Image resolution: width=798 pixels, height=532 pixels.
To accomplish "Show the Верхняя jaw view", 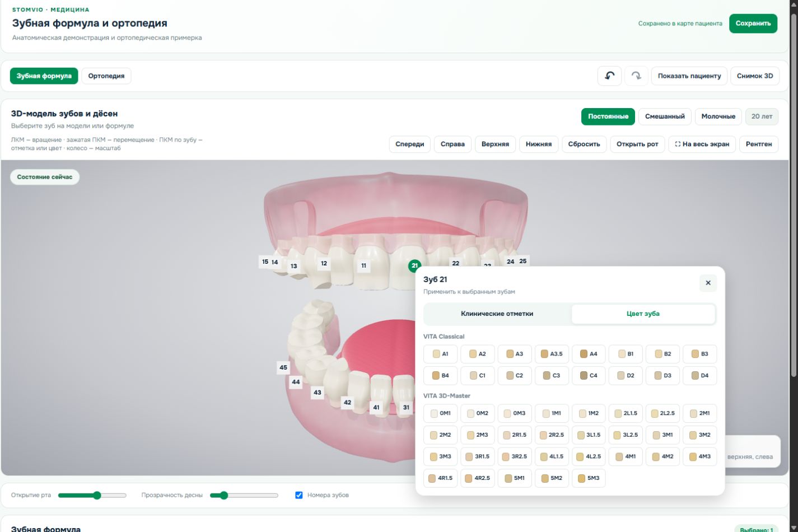I will coord(496,144).
